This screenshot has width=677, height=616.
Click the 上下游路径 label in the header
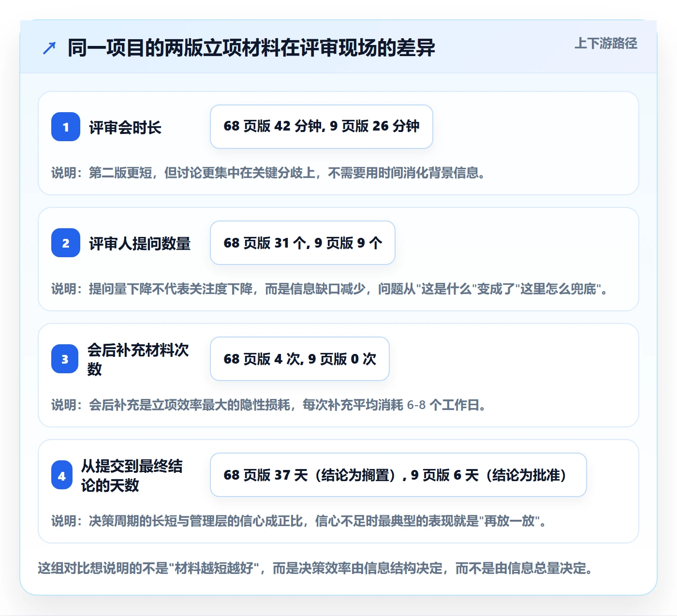click(605, 44)
